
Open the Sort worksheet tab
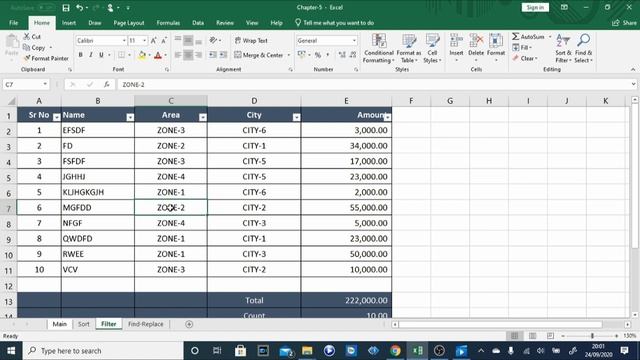click(83, 324)
